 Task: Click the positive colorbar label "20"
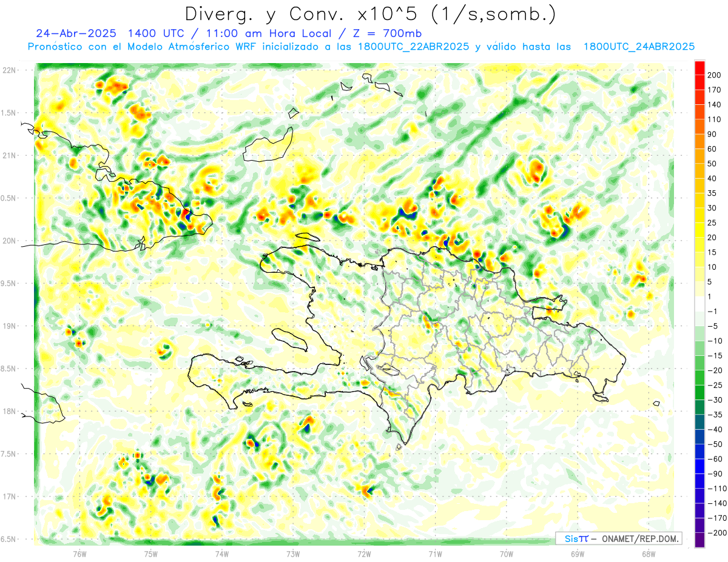[712, 238]
